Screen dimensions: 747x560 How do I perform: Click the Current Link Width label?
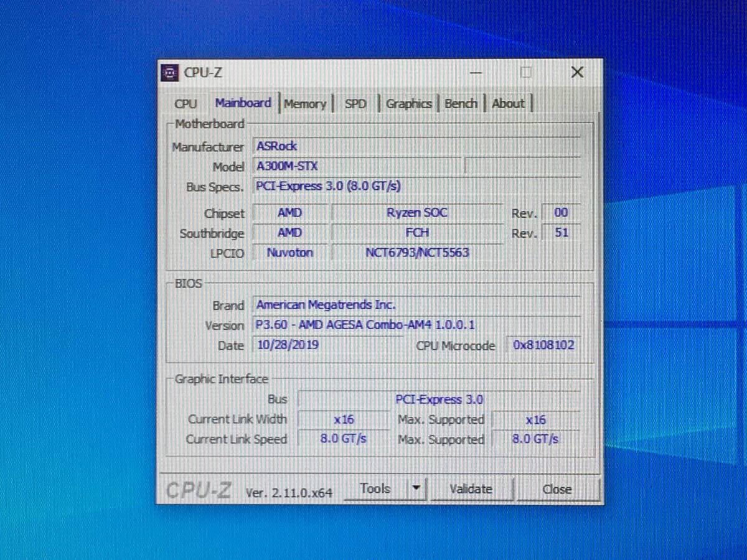tap(237, 419)
